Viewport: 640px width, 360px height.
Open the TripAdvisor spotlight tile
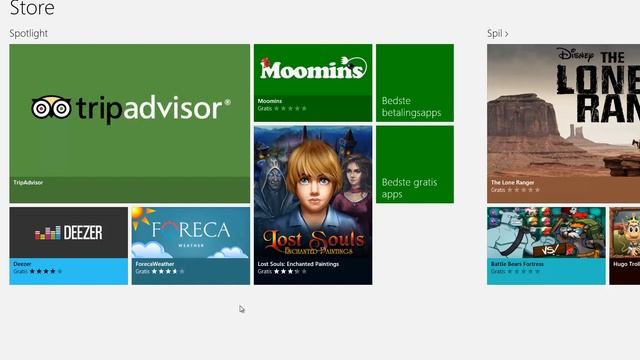tap(129, 123)
